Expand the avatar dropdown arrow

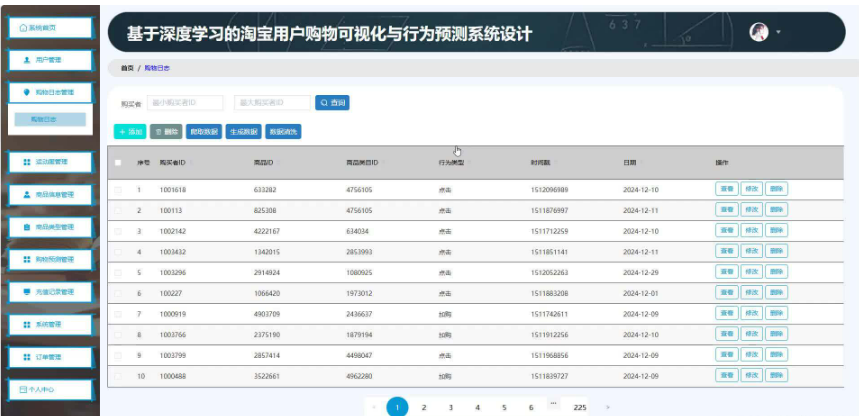(x=778, y=32)
